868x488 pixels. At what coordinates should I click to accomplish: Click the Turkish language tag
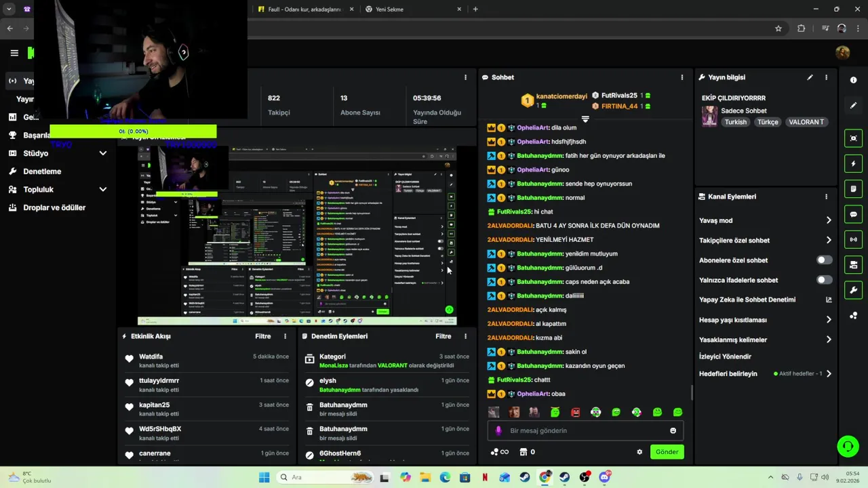pyautogui.click(x=735, y=122)
